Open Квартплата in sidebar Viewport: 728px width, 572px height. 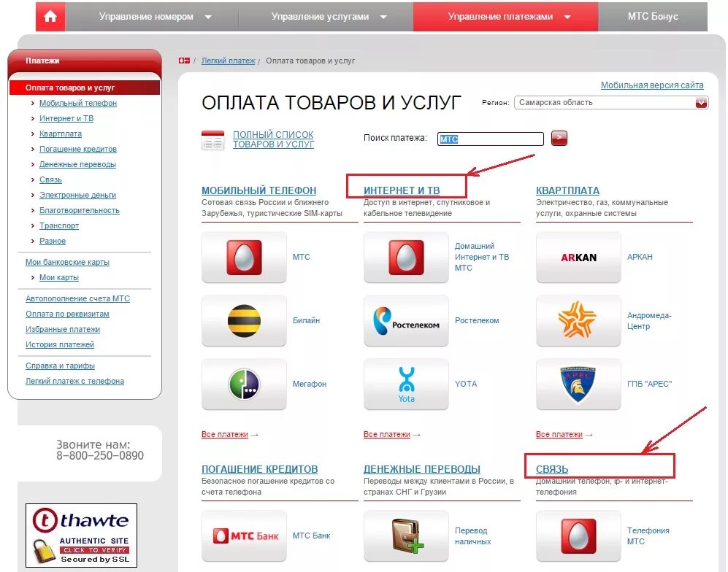click(61, 134)
